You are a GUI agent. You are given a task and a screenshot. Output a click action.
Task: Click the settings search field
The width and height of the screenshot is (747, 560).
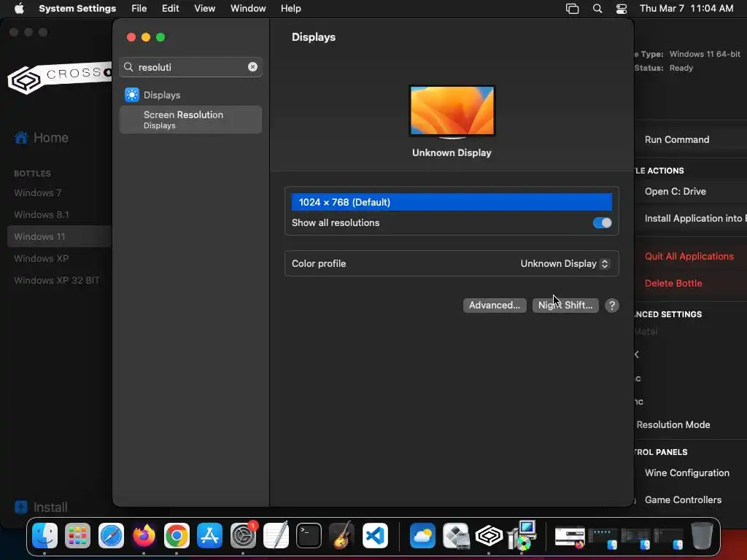click(190, 67)
